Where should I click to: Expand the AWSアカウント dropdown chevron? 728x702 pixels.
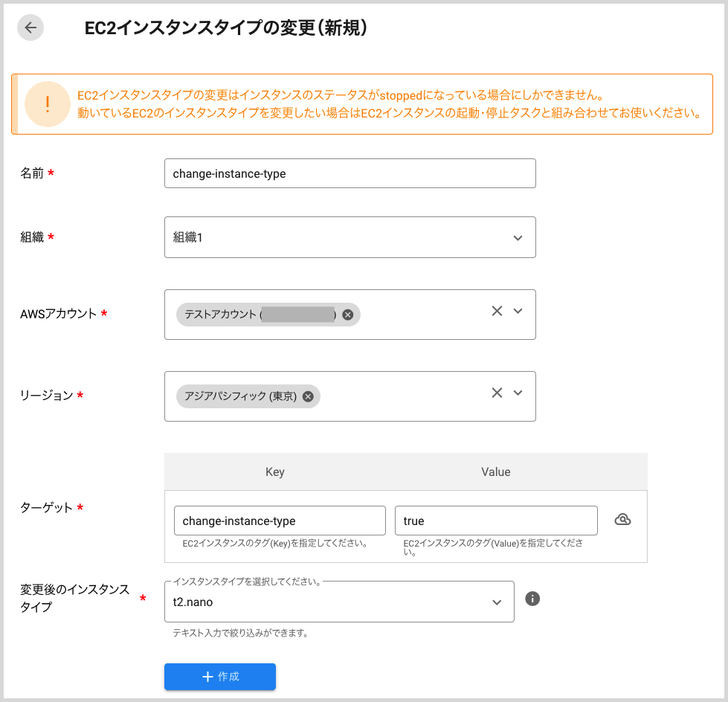(518, 312)
